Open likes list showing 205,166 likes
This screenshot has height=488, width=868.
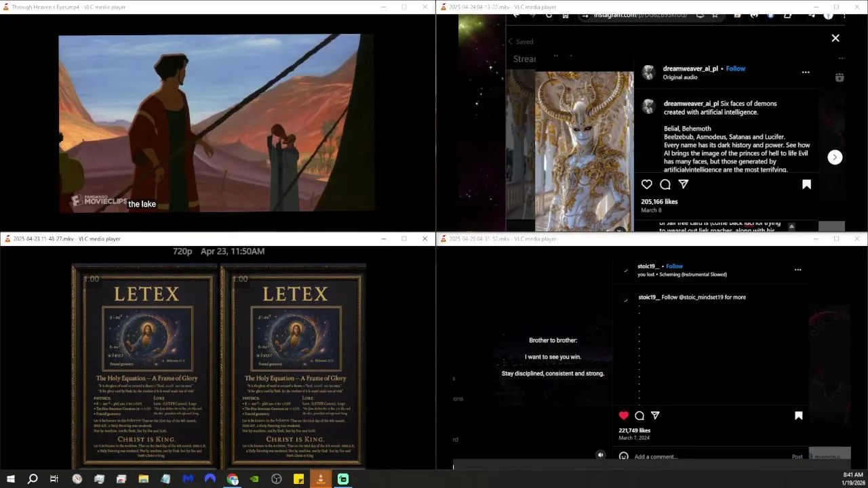(659, 201)
